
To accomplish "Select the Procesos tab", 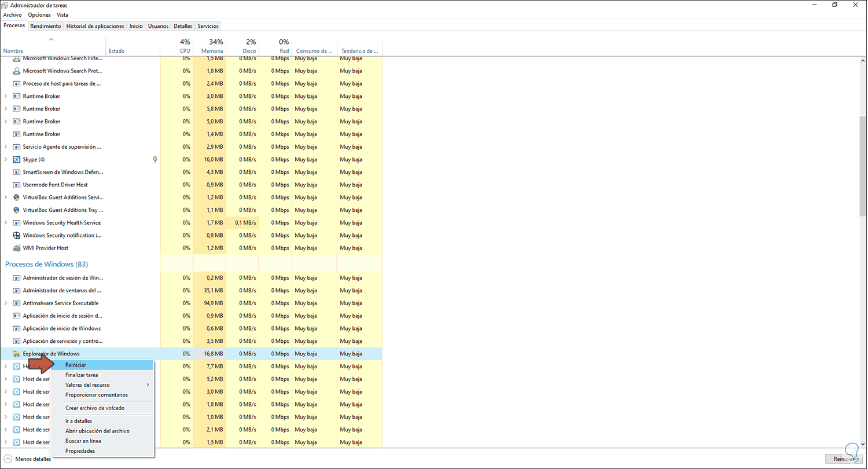I will [x=14, y=25].
